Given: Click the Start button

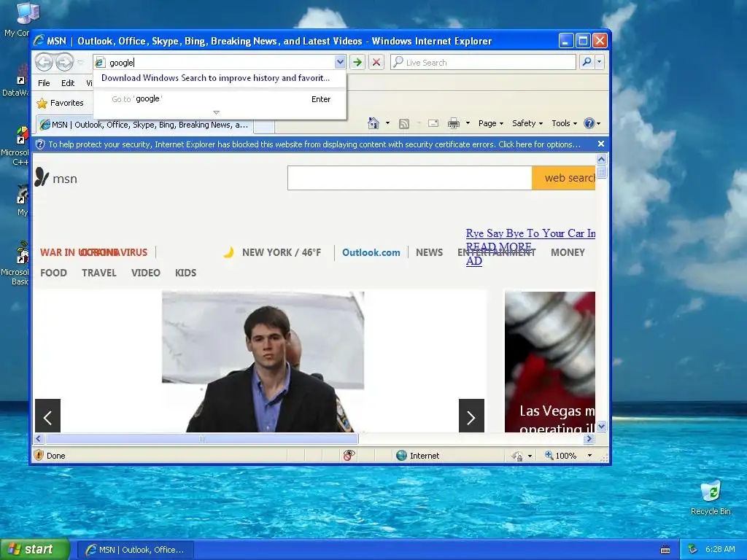Looking at the screenshot, I should [x=35, y=550].
